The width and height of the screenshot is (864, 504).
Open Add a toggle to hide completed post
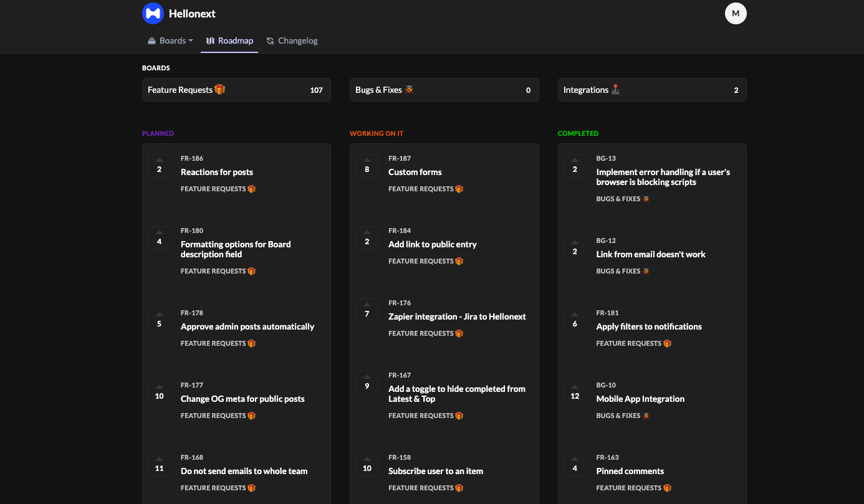[x=457, y=394]
